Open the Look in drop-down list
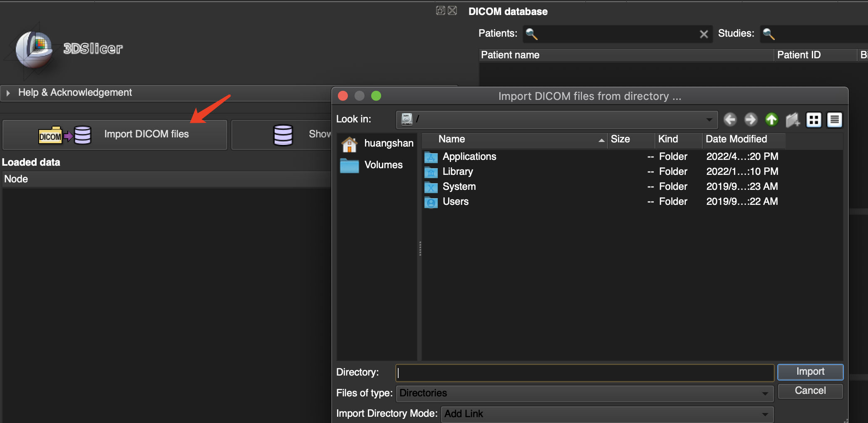 pos(710,119)
